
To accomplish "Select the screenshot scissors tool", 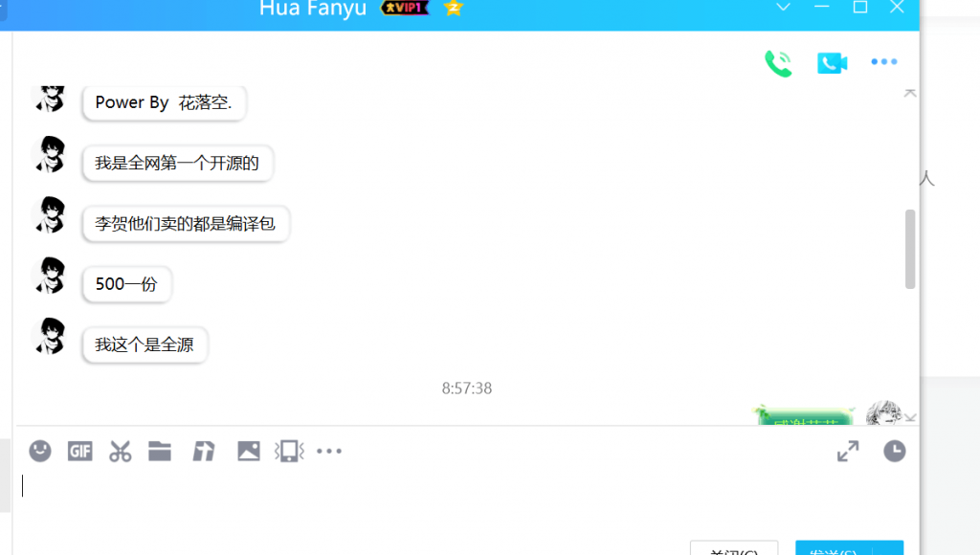I will point(120,451).
